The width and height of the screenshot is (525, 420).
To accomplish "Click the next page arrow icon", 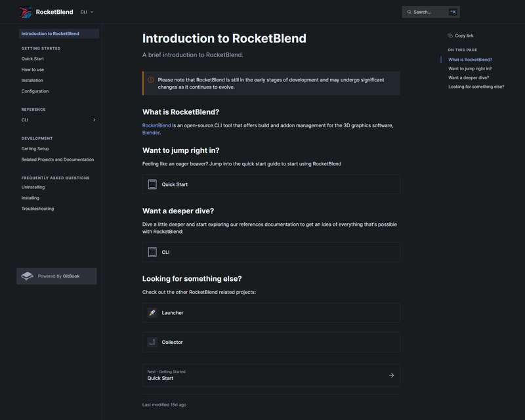I will click(x=391, y=375).
